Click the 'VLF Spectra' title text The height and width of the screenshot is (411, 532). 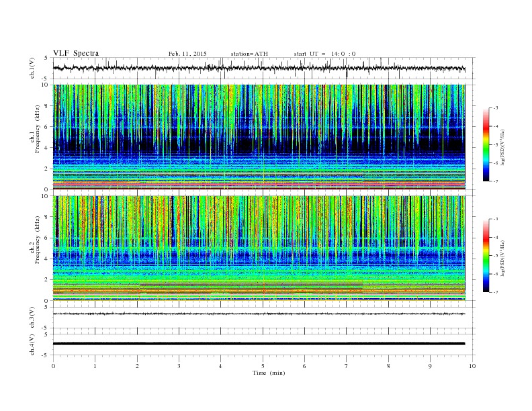coord(76,53)
